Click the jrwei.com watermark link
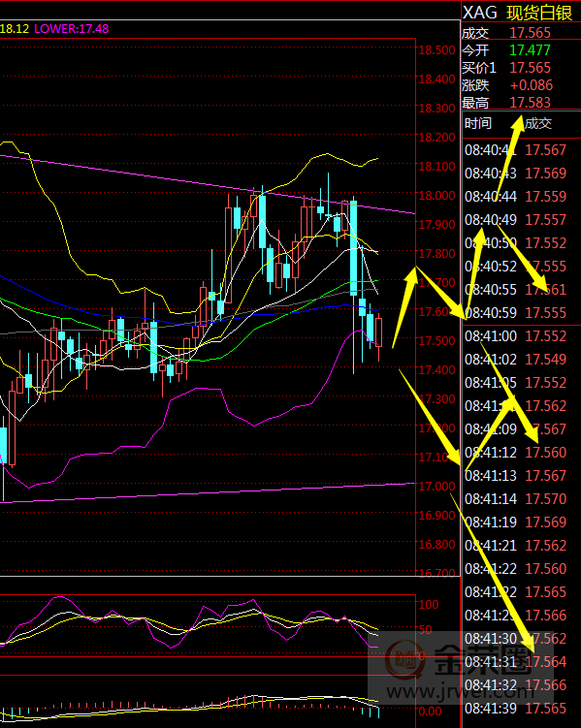 [461, 692]
